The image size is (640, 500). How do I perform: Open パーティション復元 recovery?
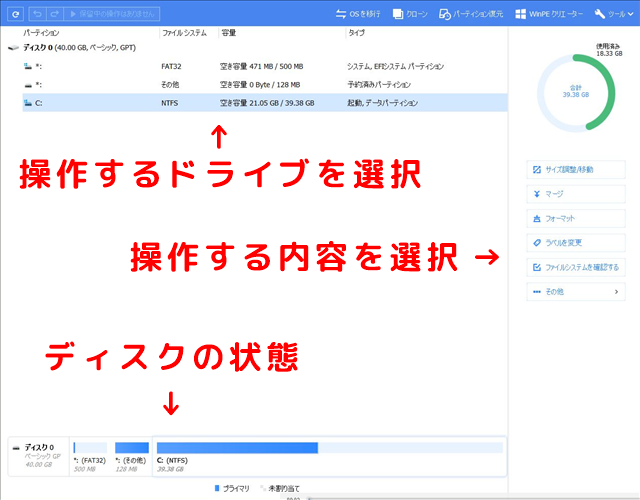tap(471, 14)
